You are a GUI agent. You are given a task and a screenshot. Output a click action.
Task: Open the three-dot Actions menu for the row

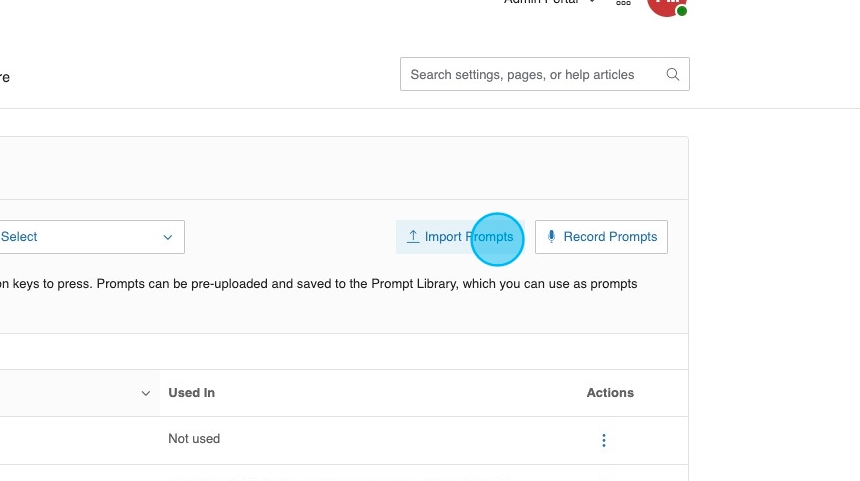(x=604, y=440)
